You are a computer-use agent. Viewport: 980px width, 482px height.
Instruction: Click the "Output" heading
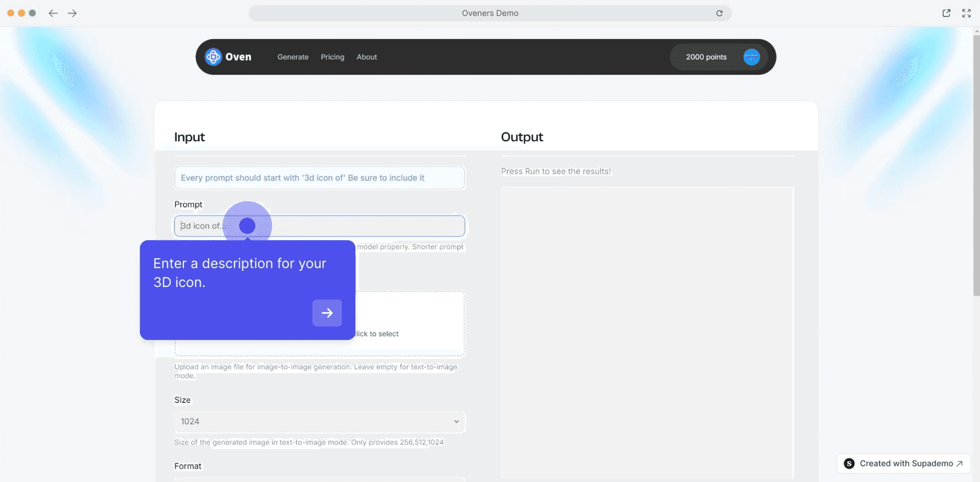(x=522, y=137)
